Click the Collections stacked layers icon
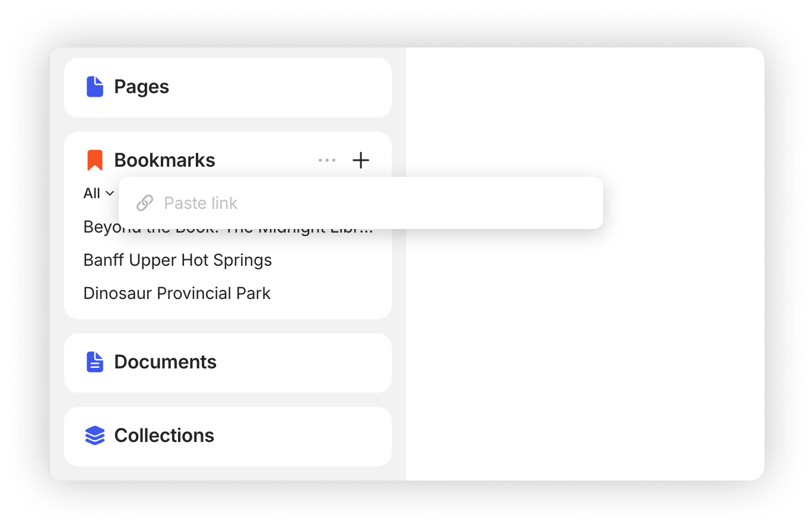Viewport: 812px width, 528px height. point(95,435)
